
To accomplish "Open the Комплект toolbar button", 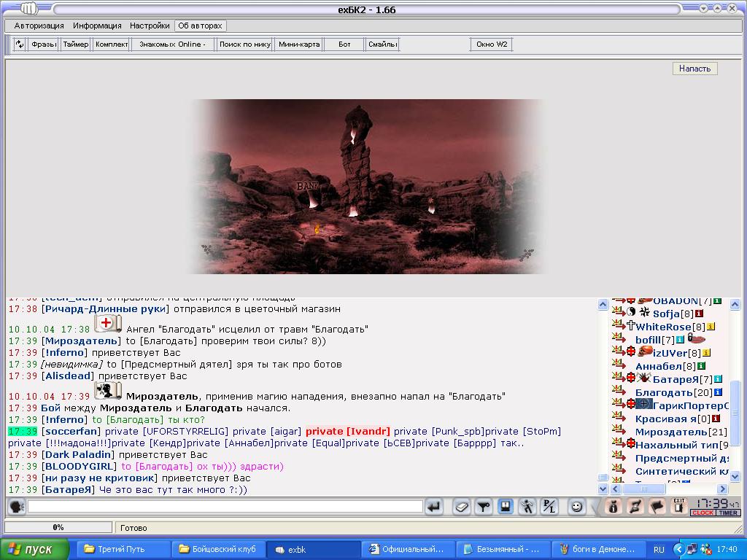I will pos(112,44).
